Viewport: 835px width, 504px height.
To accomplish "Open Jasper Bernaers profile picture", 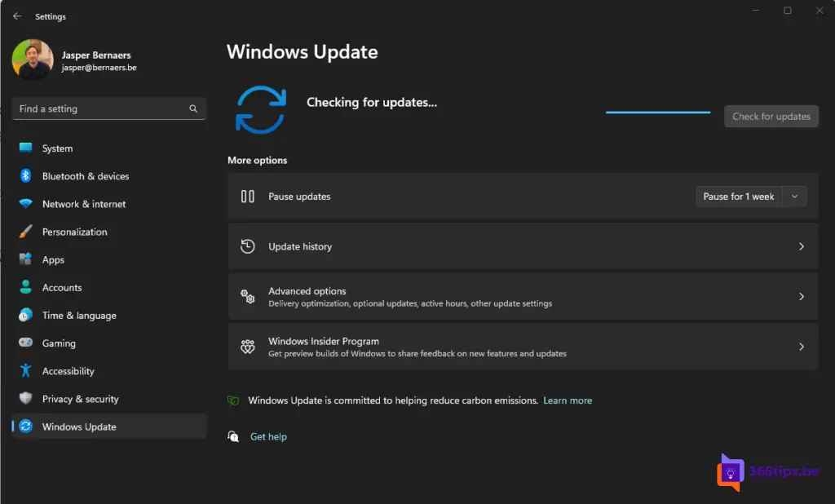I will [x=33, y=60].
